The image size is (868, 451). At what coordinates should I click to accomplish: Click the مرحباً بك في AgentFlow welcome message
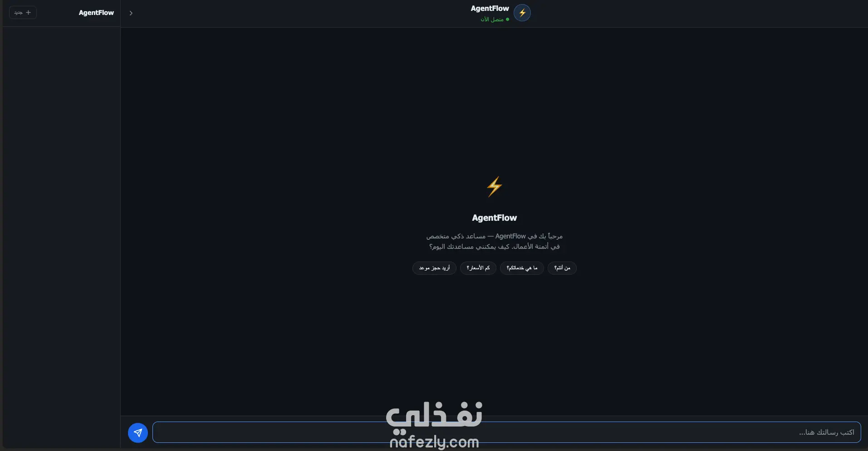495,241
